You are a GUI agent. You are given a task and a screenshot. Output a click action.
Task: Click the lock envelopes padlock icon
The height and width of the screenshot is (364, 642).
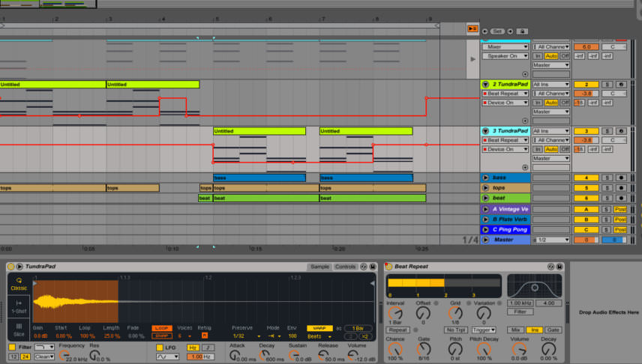tap(522, 31)
